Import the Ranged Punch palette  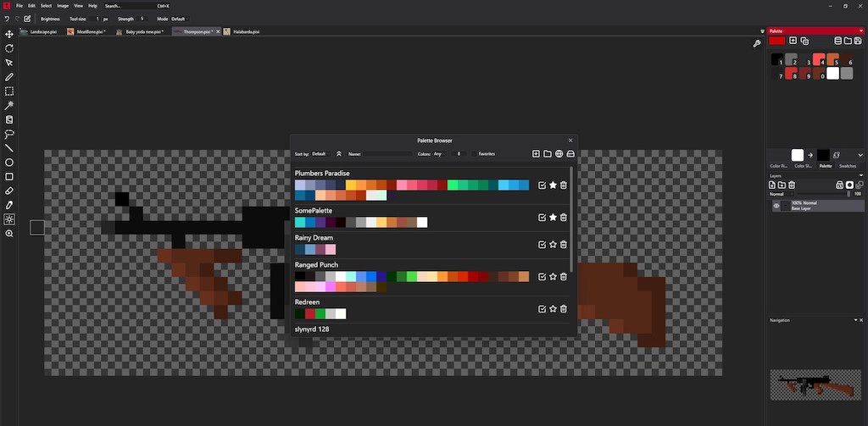click(542, 276)
